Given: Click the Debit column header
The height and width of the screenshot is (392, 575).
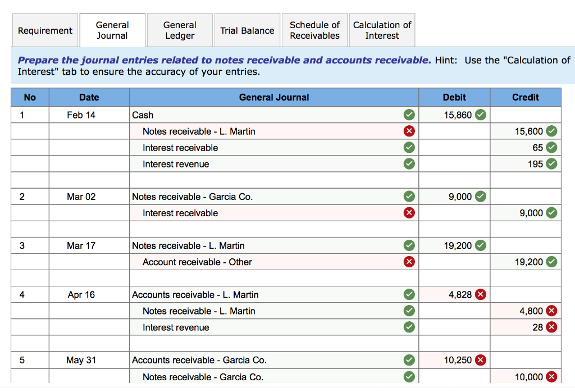Looking at the screenshot, I should point(454,97).
